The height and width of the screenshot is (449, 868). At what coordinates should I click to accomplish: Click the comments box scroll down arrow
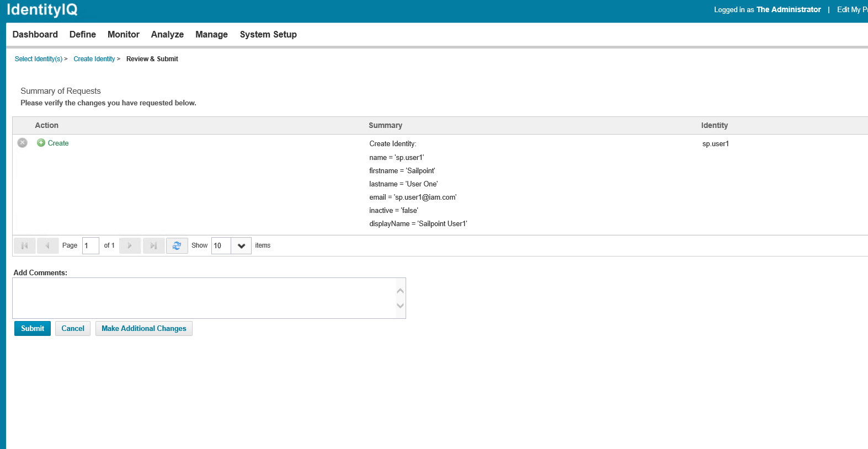point(401,306)
